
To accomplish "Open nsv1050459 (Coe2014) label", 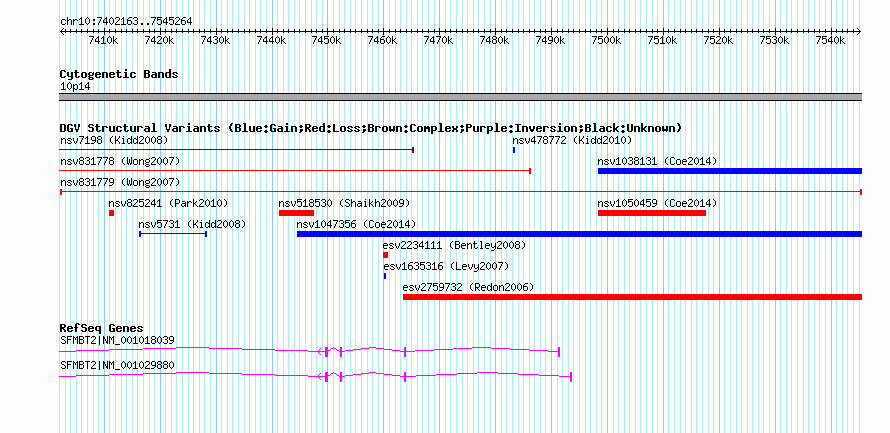I will [657, 203].
